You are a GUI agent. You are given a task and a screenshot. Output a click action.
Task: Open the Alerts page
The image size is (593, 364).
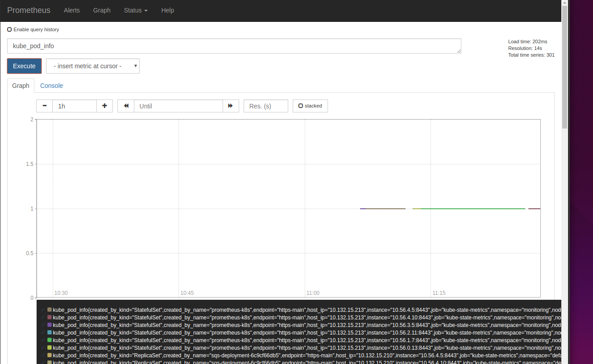[x=71, y=10]
